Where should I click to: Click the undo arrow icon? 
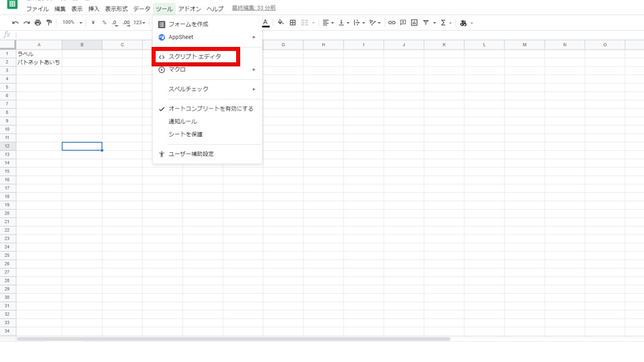[x=15, y=23]
